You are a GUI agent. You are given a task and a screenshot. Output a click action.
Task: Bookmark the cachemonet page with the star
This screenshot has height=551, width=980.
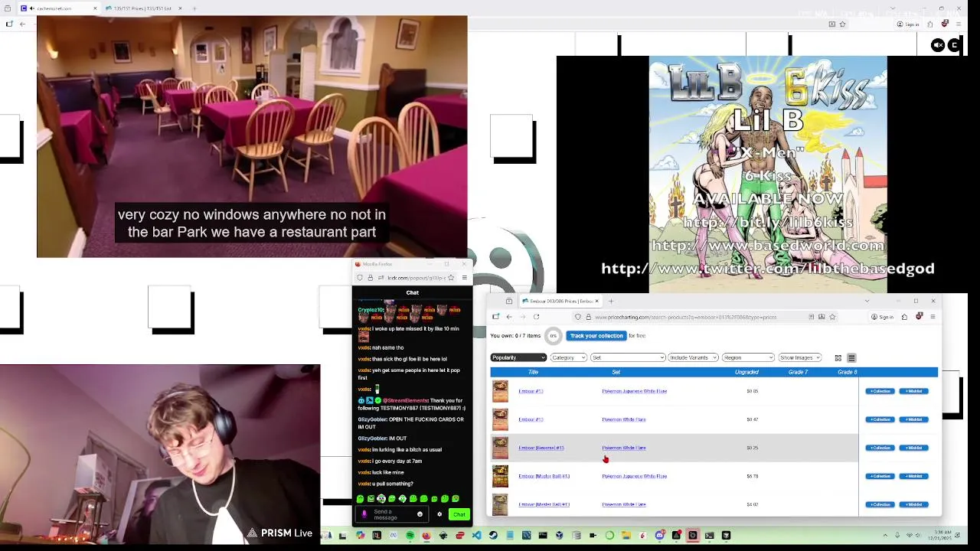click(x=842, y=24)
